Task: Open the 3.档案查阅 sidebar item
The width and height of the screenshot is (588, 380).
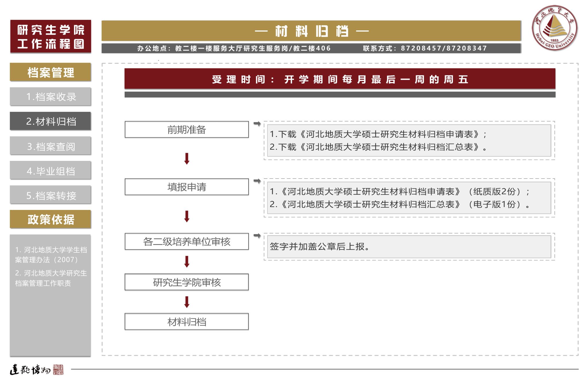Action: click(51, 146)
